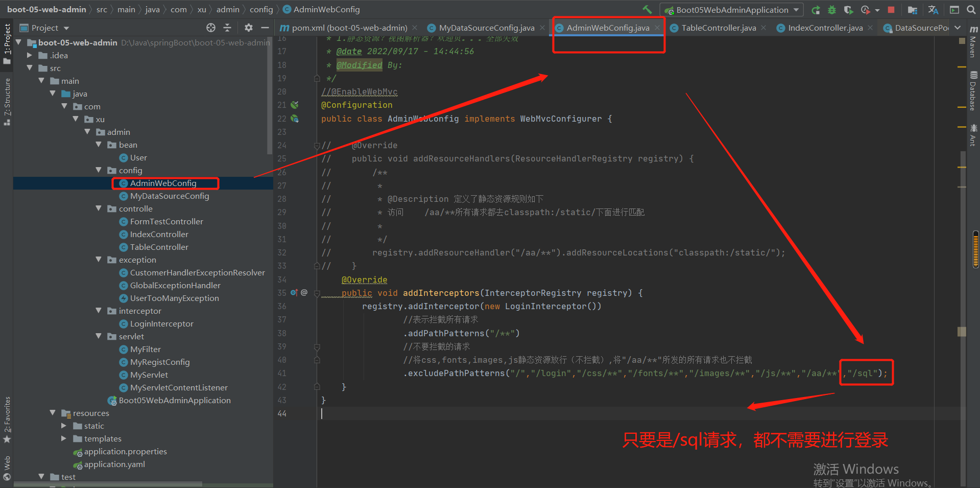The image size is (980, 488).
Task: Collapse the exception package arrow
Action: pyautogui.click(x=99, y=260)
